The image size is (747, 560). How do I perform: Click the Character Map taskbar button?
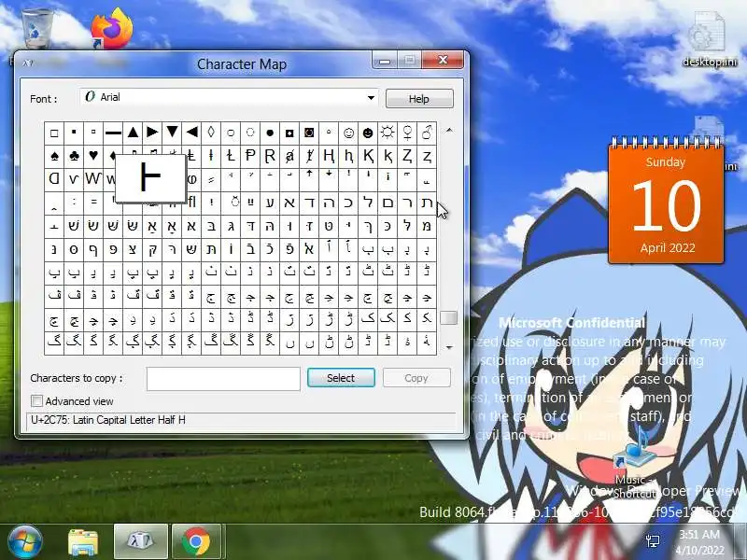(141, 541)
